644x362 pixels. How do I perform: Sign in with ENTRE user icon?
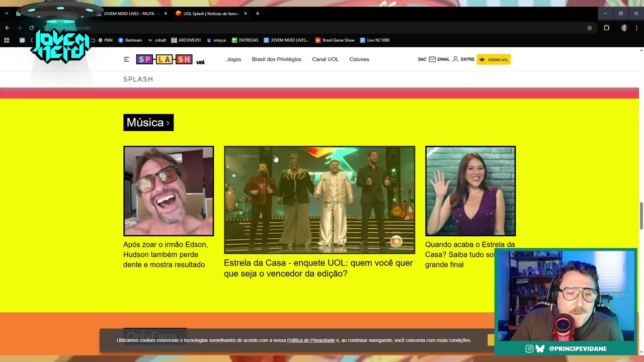point(463,59)
